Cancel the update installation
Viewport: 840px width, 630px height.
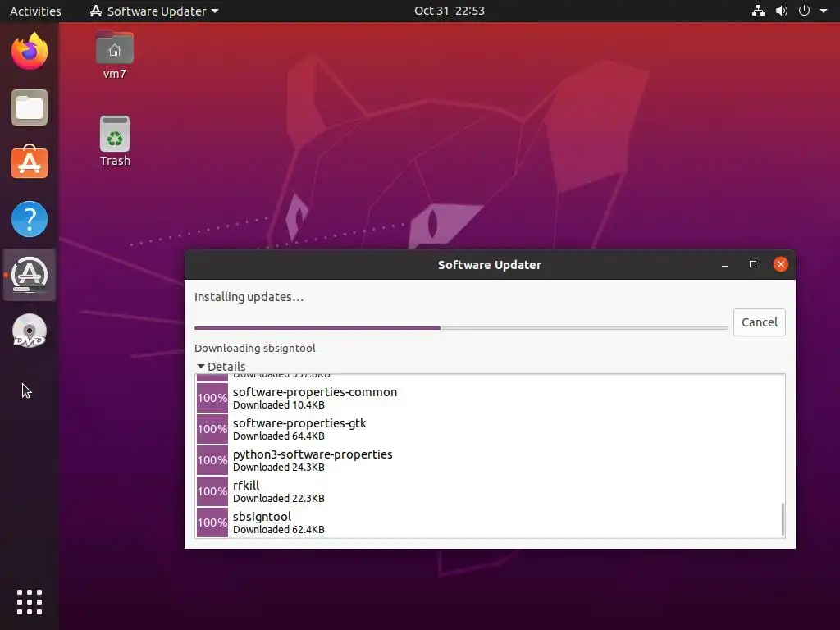point(759,322)
